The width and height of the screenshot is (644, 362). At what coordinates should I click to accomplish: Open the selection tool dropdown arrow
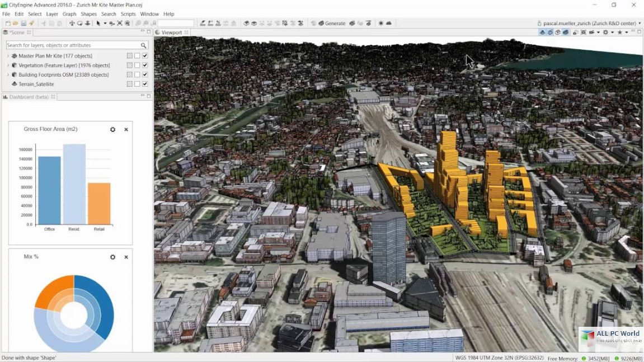(105, 23)
